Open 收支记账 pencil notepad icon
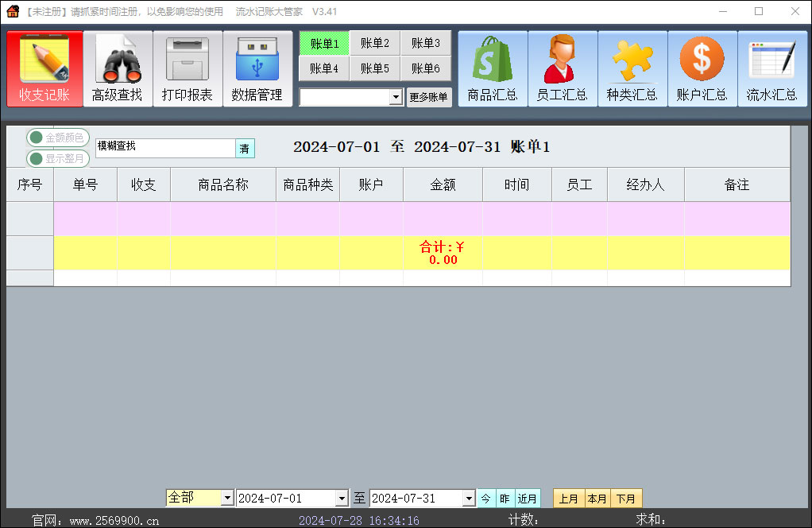This screenshot has width=812, height=528. tap(44, 69)
